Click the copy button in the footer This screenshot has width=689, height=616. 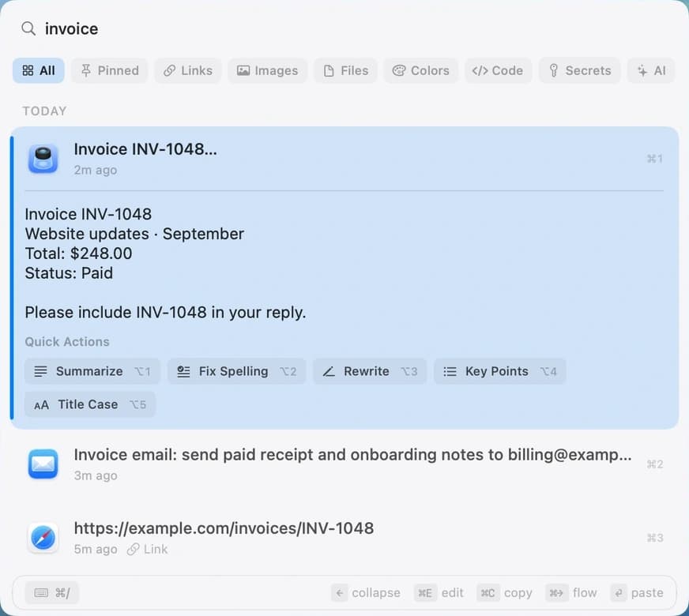pyautogui.click(x=504, y=593)
